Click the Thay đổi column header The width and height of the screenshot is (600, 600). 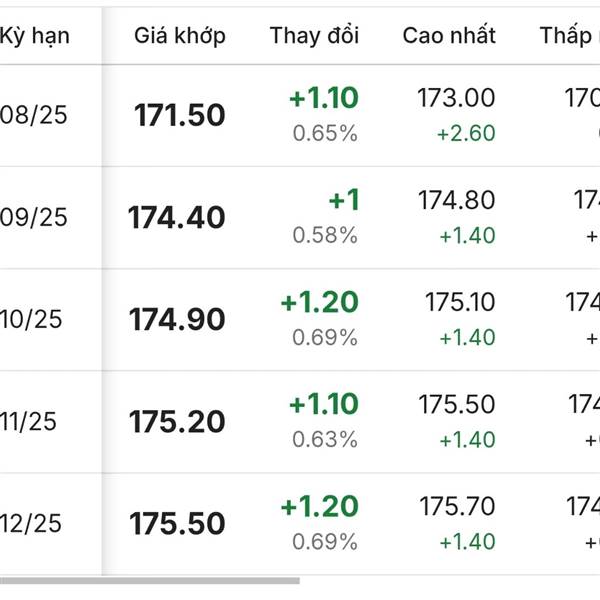tap(314, 36)
